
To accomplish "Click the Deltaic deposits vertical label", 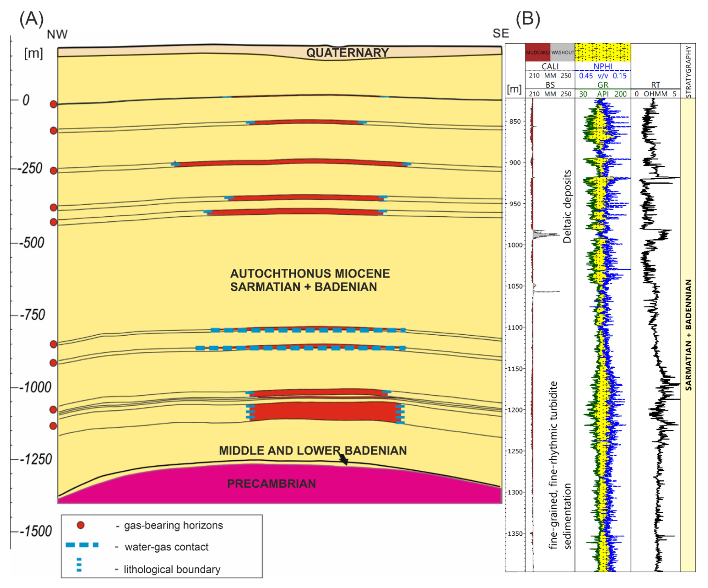I will (x=567, y=206).
